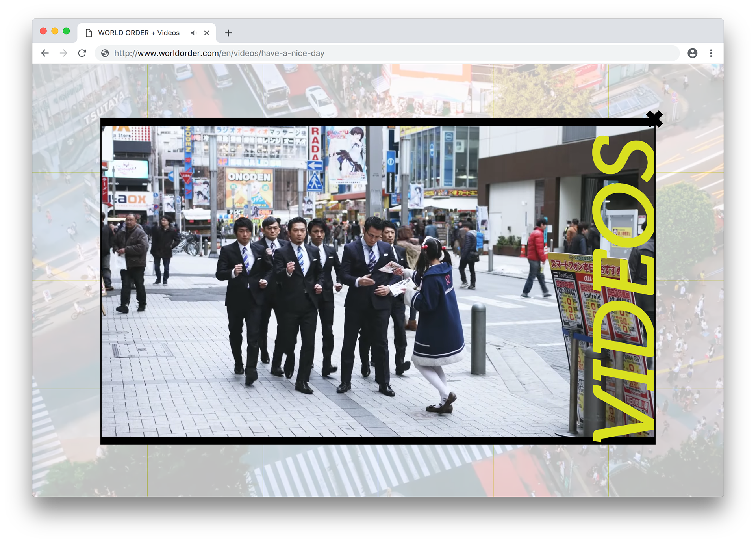Maximize the window with green button
756x543 pixels.
point(66,31)
